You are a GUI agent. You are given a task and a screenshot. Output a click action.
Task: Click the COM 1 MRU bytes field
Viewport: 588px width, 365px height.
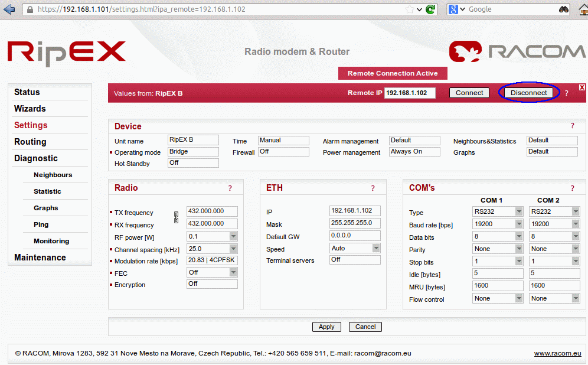pyautogui.click(x=498, y=286)
